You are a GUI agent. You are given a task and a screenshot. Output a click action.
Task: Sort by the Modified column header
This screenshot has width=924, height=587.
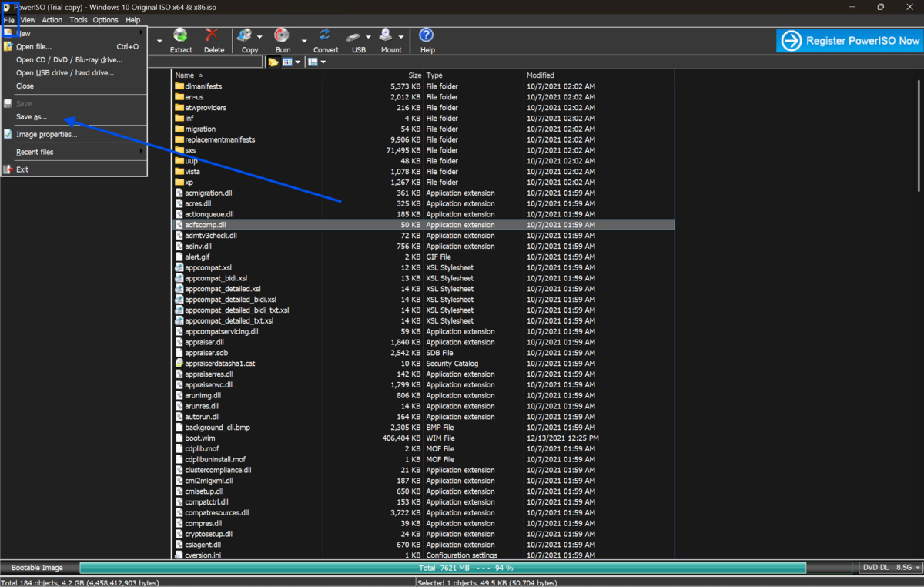[x=598, y=75]
